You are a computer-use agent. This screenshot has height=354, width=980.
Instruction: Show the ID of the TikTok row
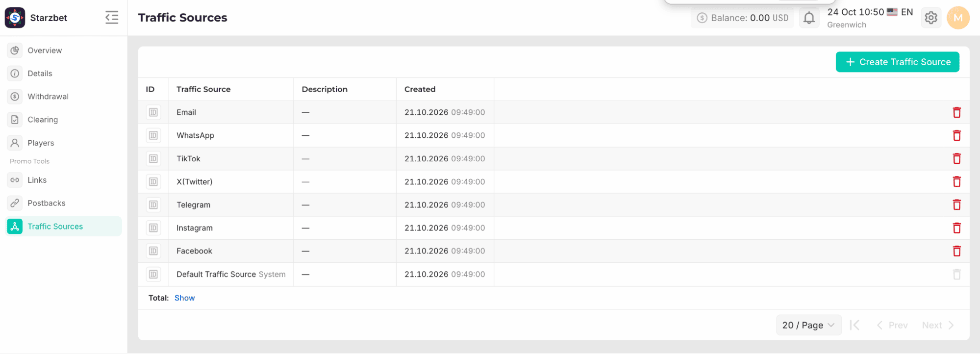coord(153,158)
